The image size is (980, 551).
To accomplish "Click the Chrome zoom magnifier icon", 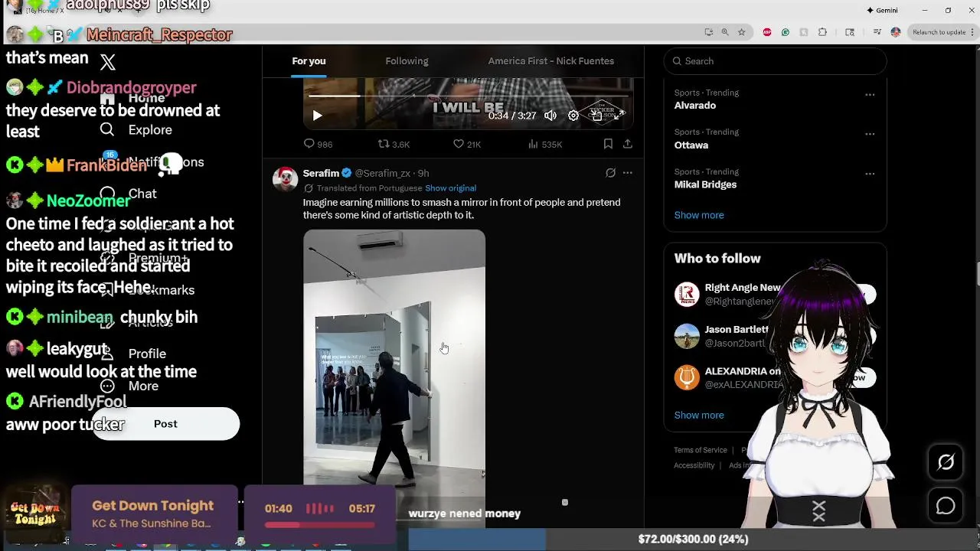I will (725, 32).
